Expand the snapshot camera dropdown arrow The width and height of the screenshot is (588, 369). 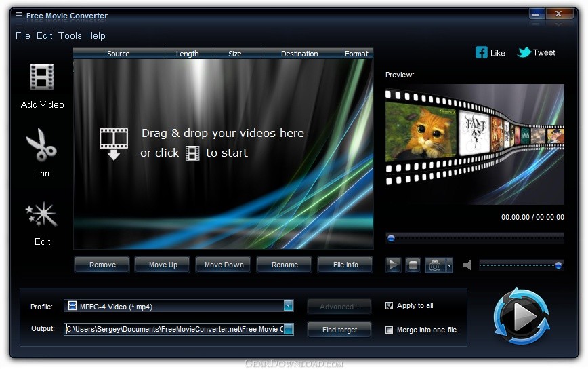tap(449, 265)
